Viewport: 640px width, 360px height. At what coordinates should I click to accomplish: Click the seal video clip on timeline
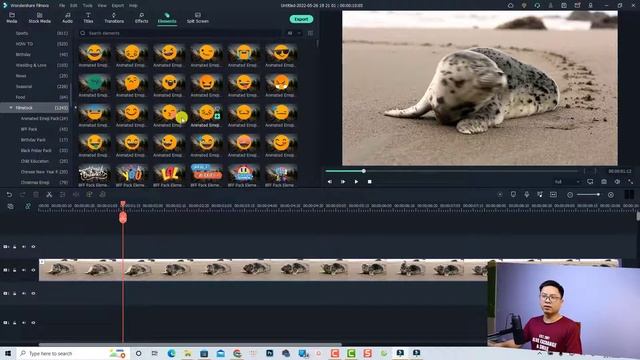point(263,270)
